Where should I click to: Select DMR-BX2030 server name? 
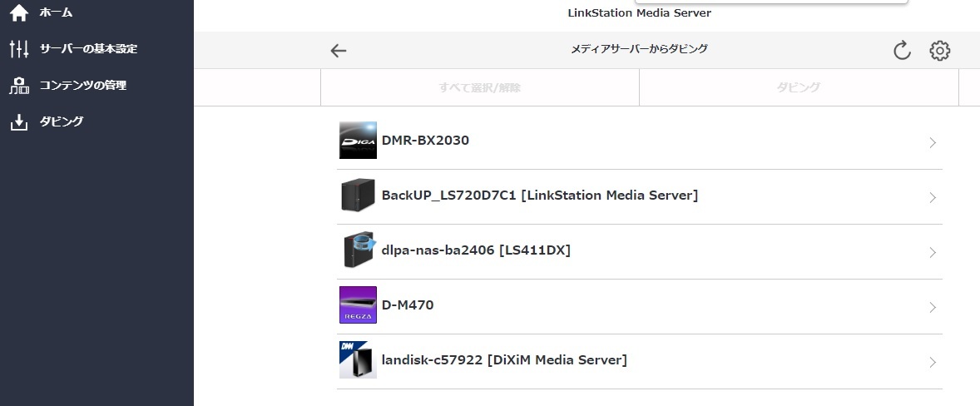pyautogui.click(x=425, y=141)
